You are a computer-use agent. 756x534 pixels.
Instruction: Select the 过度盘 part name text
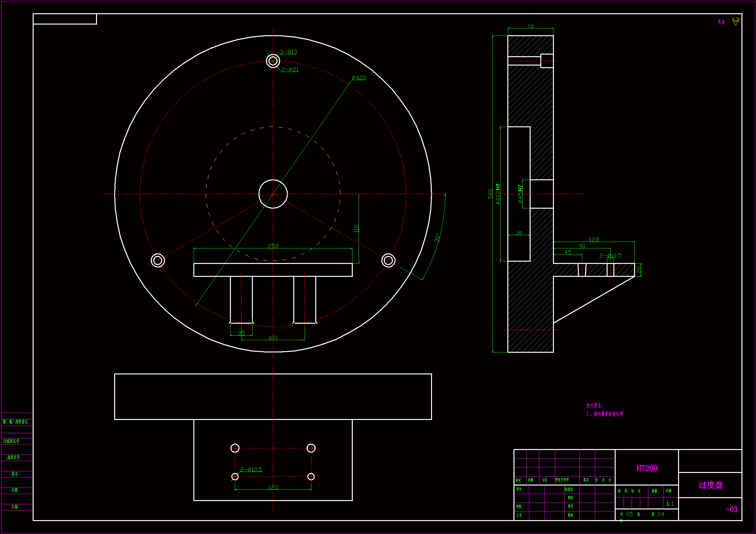[710, 485]
